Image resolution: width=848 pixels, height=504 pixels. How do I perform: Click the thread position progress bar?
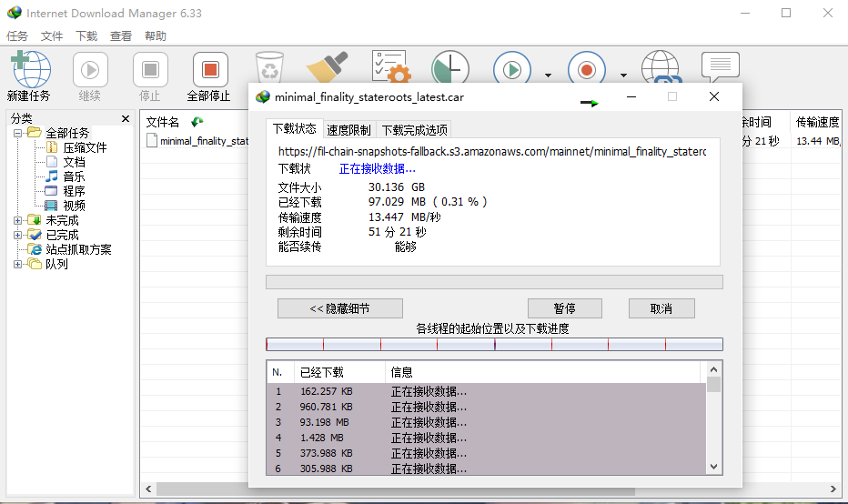[494, 345]
